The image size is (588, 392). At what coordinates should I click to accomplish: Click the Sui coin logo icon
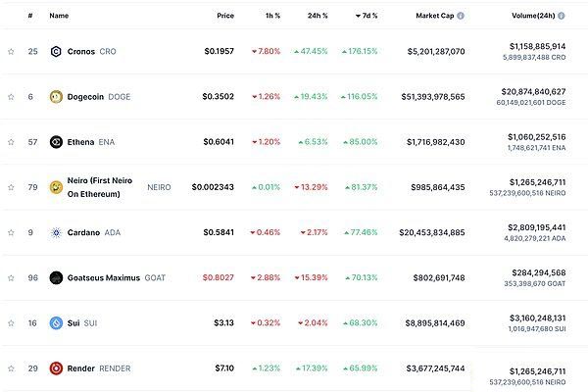(56, 322)
